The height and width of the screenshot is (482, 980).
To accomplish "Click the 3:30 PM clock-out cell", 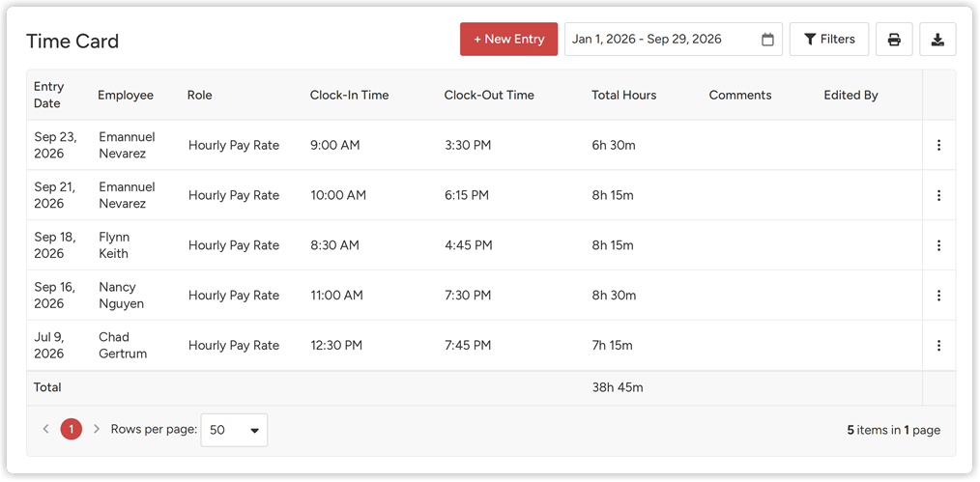I will point(468,145).
